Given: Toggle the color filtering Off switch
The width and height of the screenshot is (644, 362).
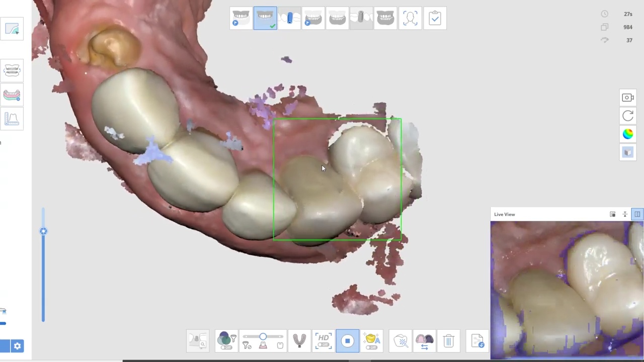Looking at the screenshot, I should 225,341.
